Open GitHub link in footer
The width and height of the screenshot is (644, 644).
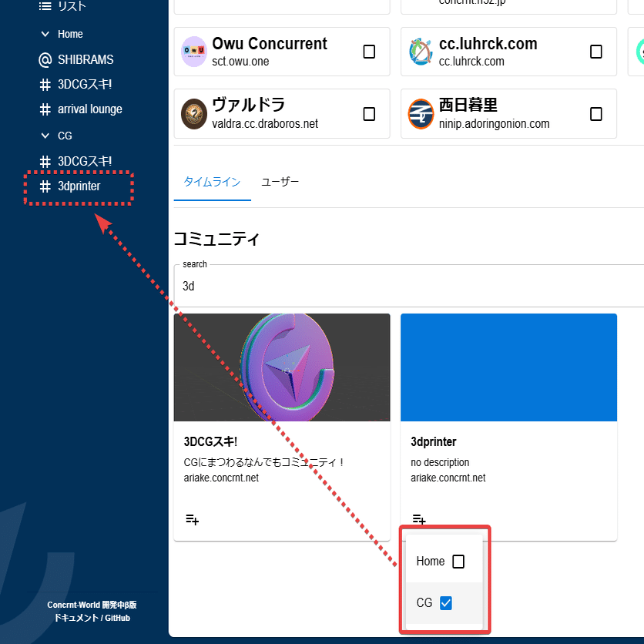[x=117, y=618]
